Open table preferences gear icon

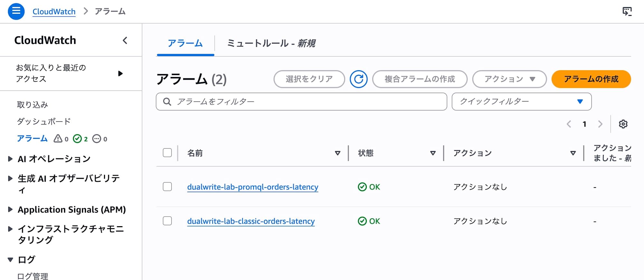pos(623,124)
